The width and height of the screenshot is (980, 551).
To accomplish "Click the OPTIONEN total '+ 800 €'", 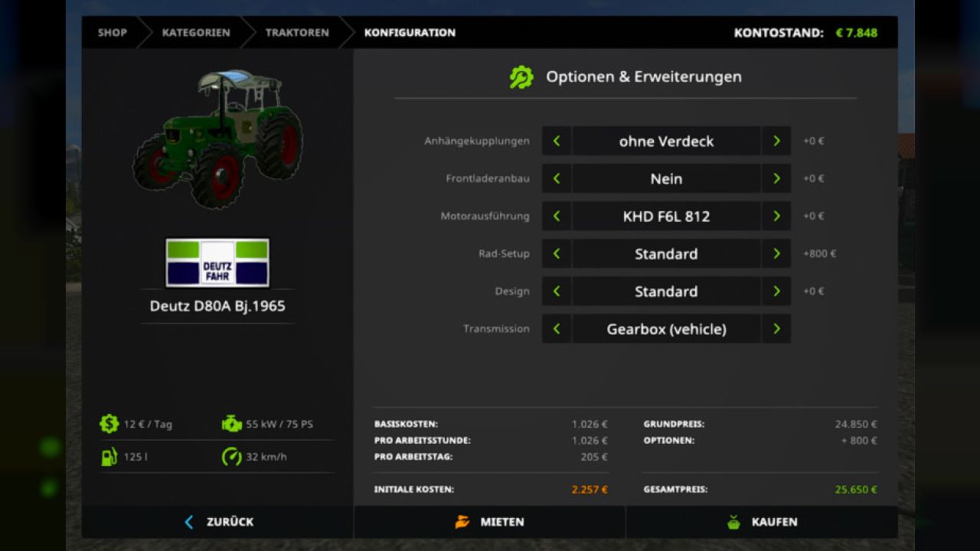I will point(859,440).
